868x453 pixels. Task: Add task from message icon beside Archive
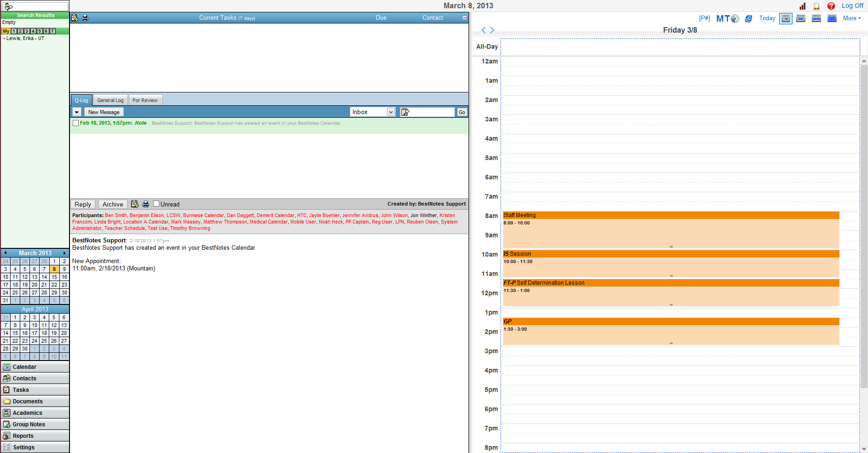[135, 204]
